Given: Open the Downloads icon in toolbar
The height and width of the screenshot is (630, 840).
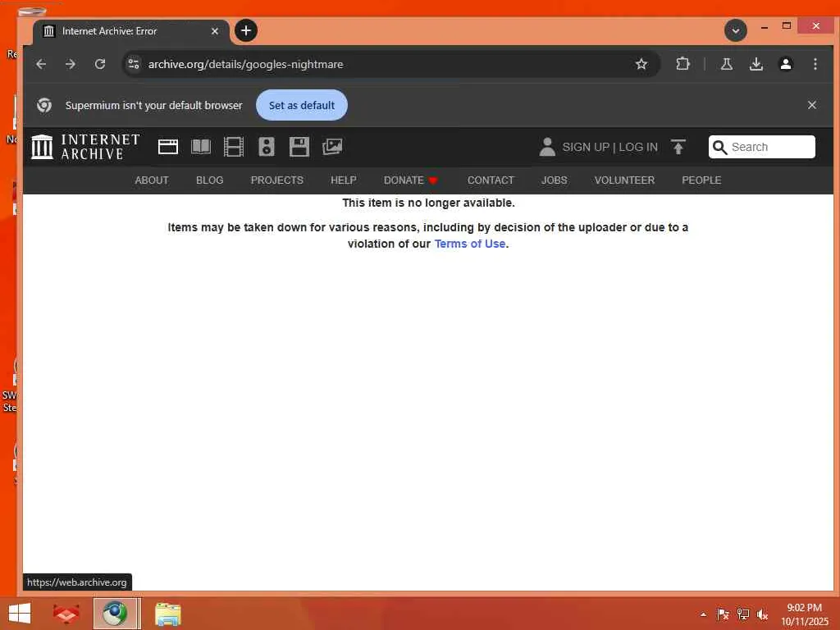Looking at the screenshot, I should pyautogui.click(x=756, y=64).
